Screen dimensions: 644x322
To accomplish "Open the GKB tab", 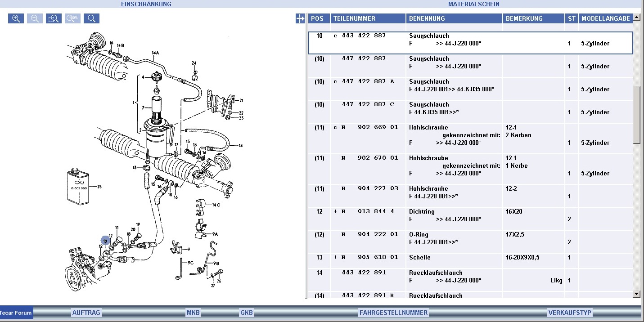I will 247,313.
